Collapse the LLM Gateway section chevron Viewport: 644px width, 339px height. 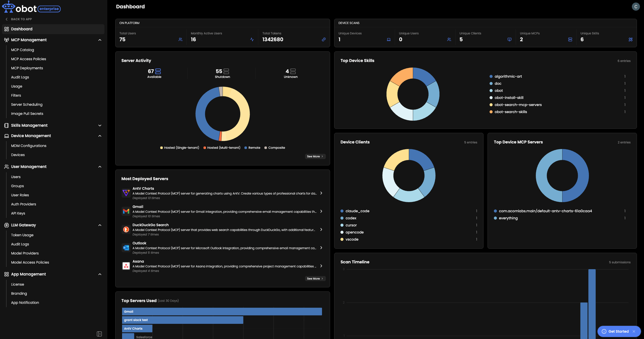pos(100,225)
